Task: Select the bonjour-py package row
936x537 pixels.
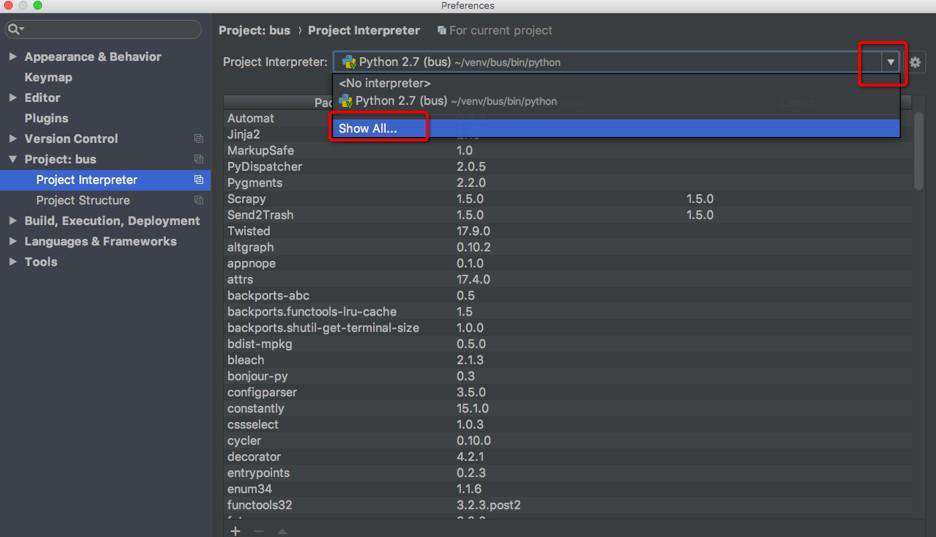Action: (568, 376)
